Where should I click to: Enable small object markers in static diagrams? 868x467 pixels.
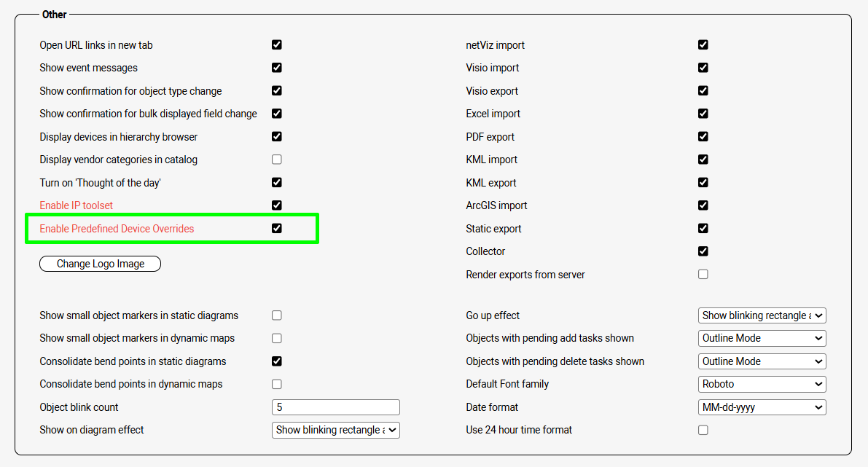pos(277,315)
